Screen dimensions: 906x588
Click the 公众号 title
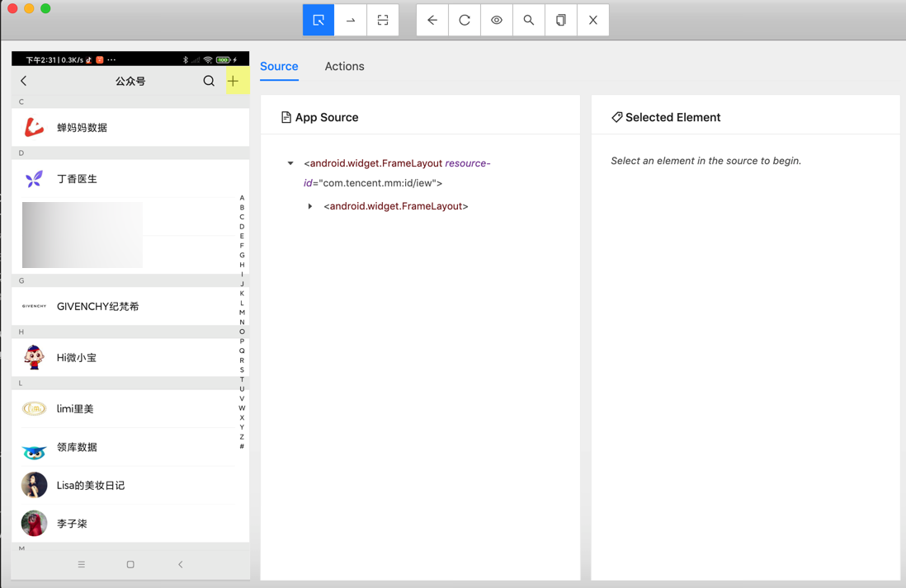tap(130, 81)
